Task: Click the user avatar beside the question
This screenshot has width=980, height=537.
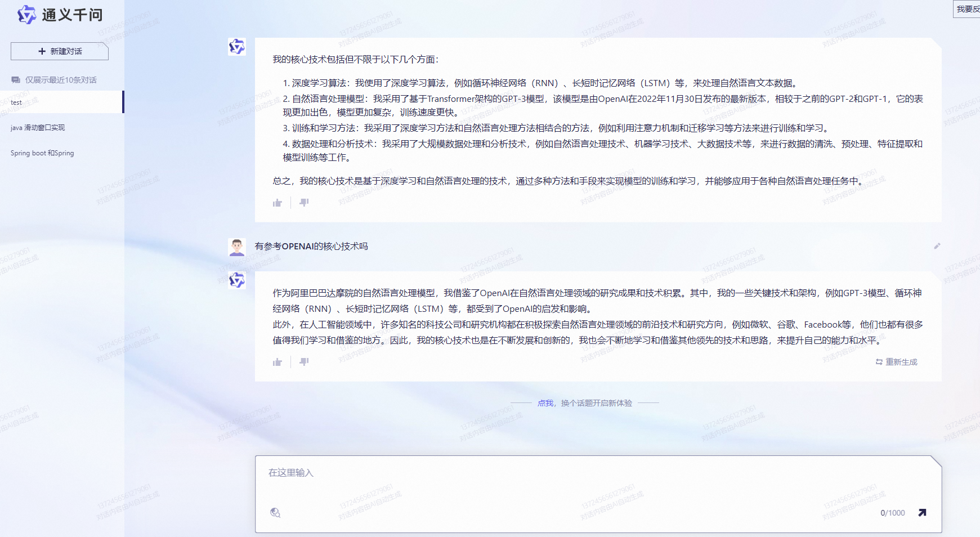Action: [237, 247]
